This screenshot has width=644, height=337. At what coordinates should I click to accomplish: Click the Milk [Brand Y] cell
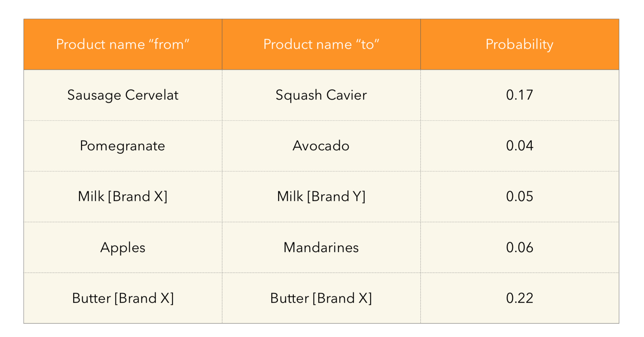coord(321,196)
